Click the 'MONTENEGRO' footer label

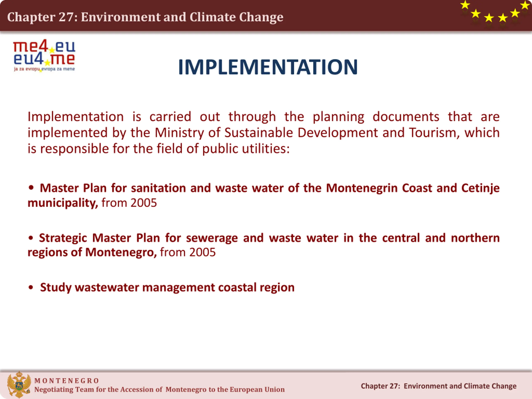click(67, 381)
